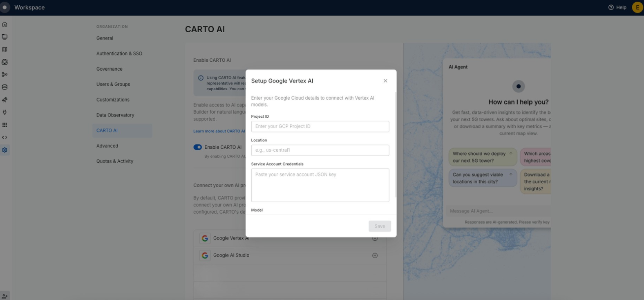This screenshot has height=300, width=644.
Task: Click the CARTO logo next to Workspace
Action: tap(5, 7)
